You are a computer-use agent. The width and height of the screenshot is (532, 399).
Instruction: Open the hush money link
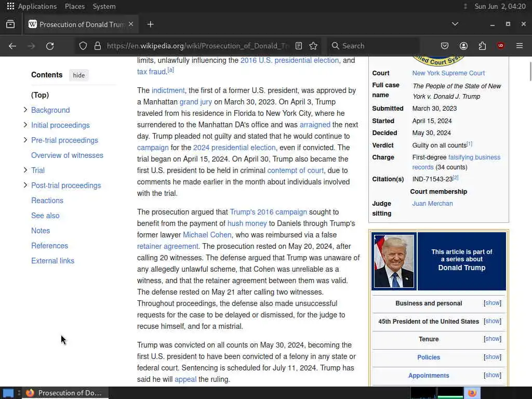click(x=247, y=223)
